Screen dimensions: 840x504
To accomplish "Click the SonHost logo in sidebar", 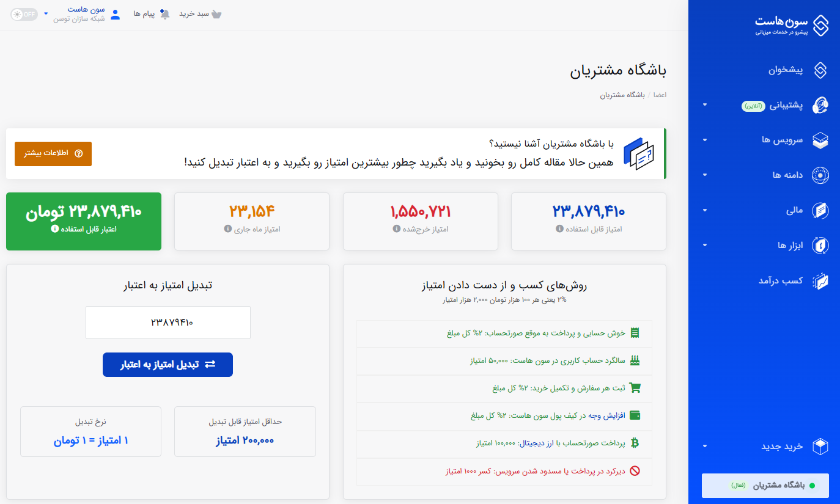I will point(792,25).
